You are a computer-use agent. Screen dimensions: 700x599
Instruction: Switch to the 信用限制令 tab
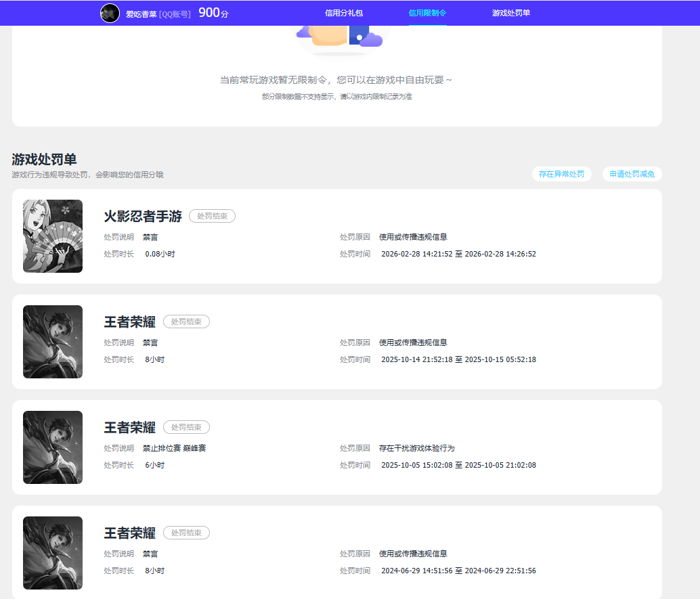(x=427, y=13)
